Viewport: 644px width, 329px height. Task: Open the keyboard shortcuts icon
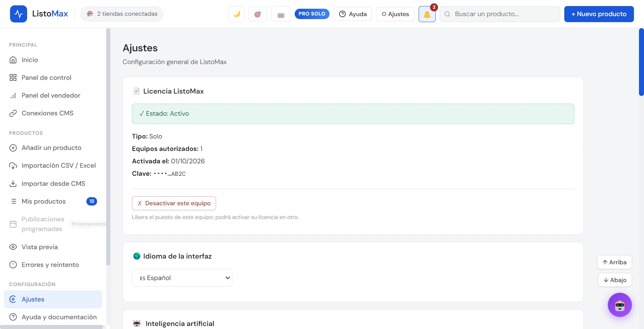[281, 14]
